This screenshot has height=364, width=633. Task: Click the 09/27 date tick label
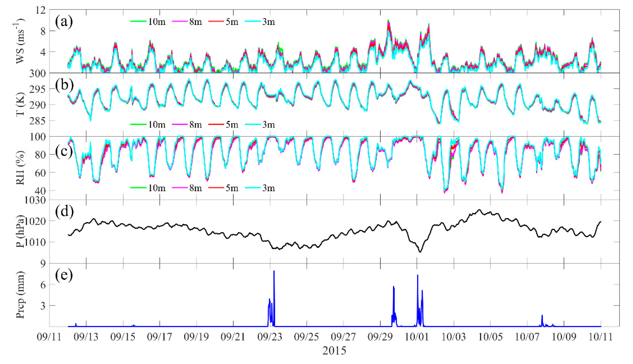click(343, 337)
